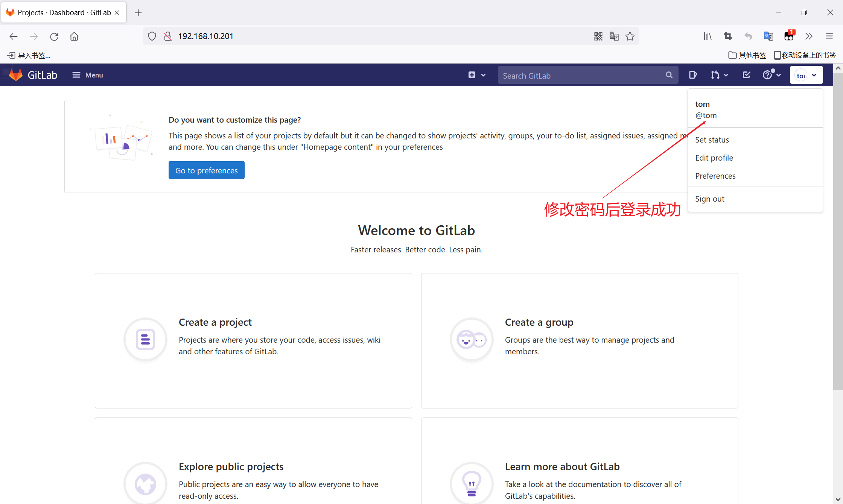Open the QR code icon in address bar

pos(598,36)
